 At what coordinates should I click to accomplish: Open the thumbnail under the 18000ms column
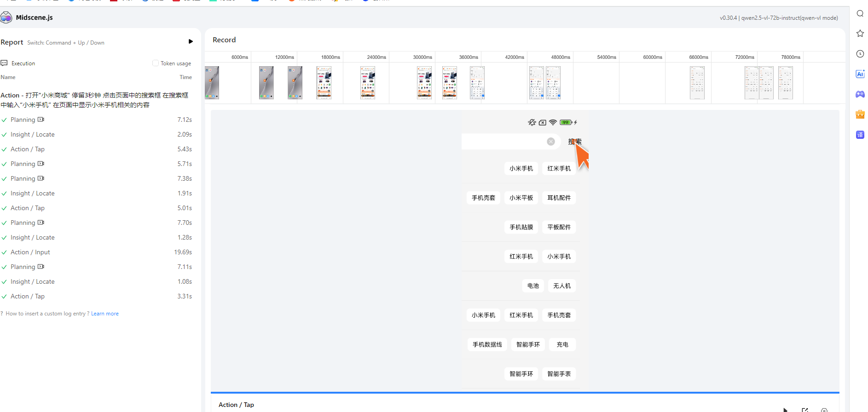pos(324,83)
